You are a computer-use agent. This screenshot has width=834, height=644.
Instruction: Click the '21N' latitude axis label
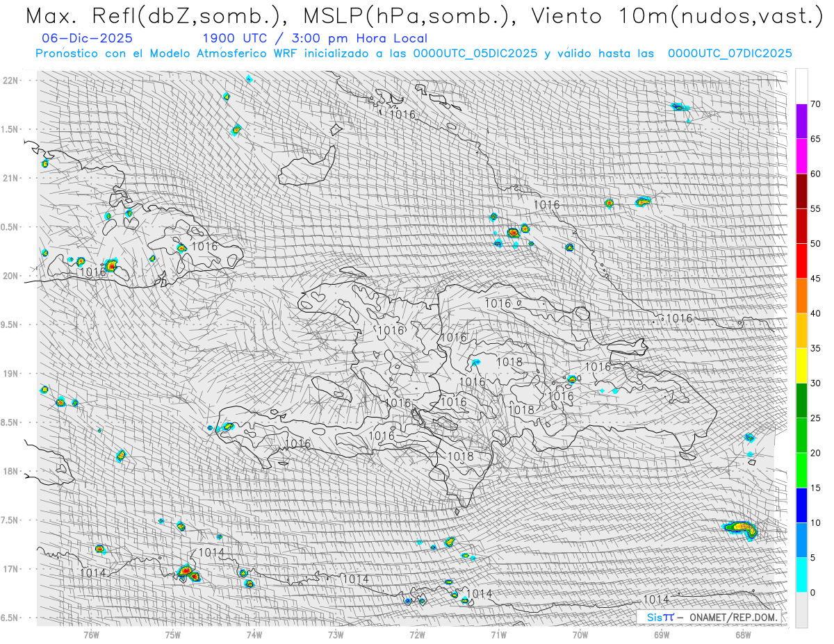[x=11, y=178]
